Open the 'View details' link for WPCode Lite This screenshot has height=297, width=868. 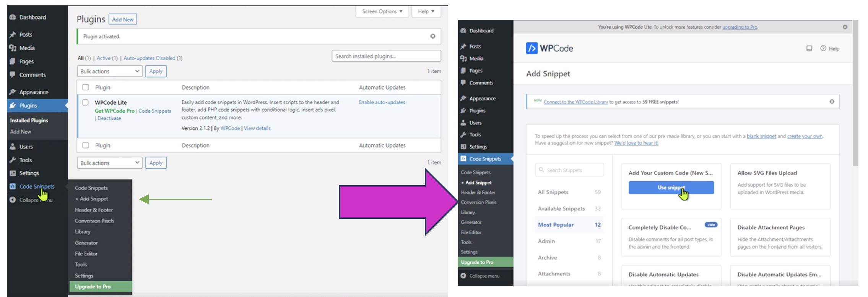coord(257,128)
